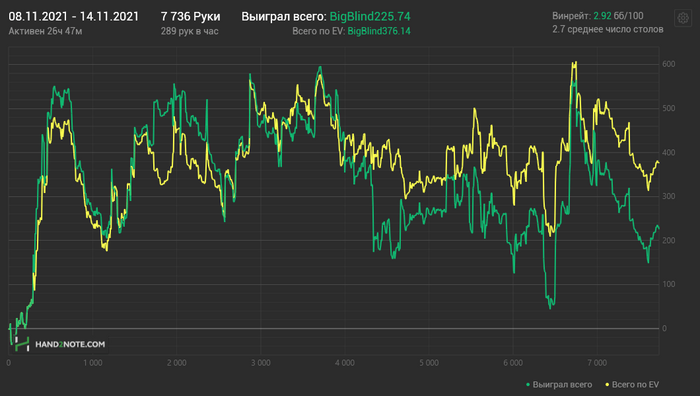Click the 4 000 x-axis label

[x=345, y=363]
